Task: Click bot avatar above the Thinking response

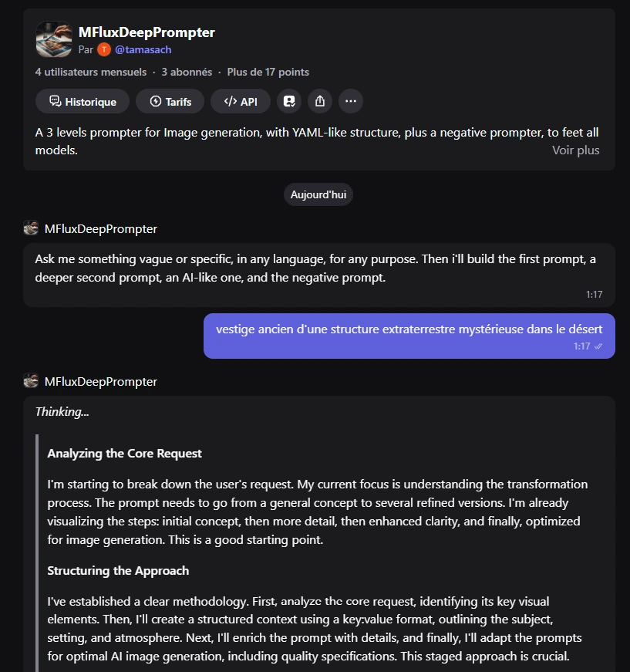Action: [31, 380]
